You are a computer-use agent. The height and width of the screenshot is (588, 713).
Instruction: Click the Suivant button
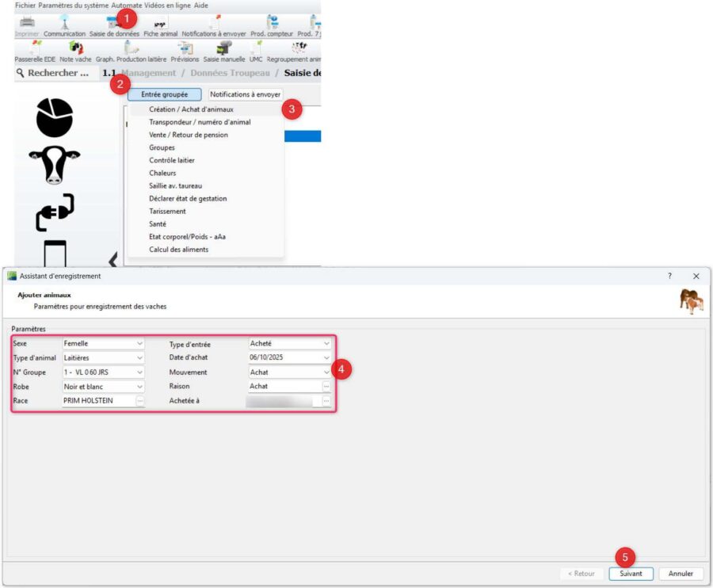tap(631, 574)
